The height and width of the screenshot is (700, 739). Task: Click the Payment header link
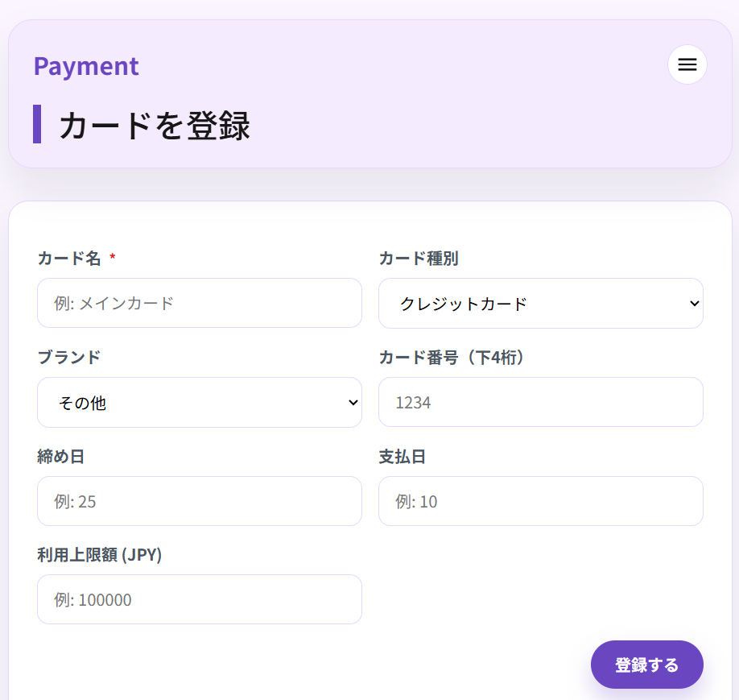86,66
